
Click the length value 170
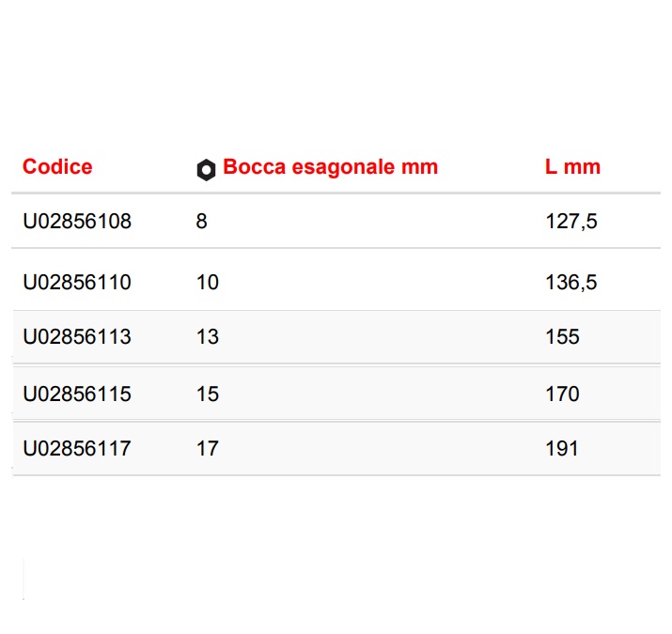pos(562,394)
